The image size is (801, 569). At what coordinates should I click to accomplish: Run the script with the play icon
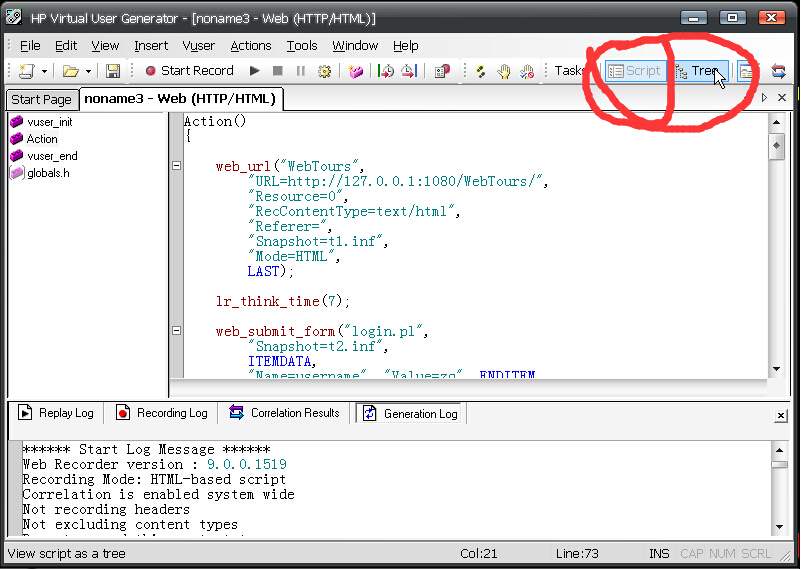pyautogui.click(x=254, y=70)
